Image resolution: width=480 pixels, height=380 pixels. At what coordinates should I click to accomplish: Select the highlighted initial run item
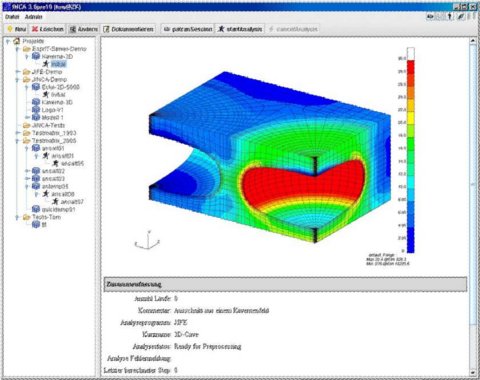(x=59, y=64)
